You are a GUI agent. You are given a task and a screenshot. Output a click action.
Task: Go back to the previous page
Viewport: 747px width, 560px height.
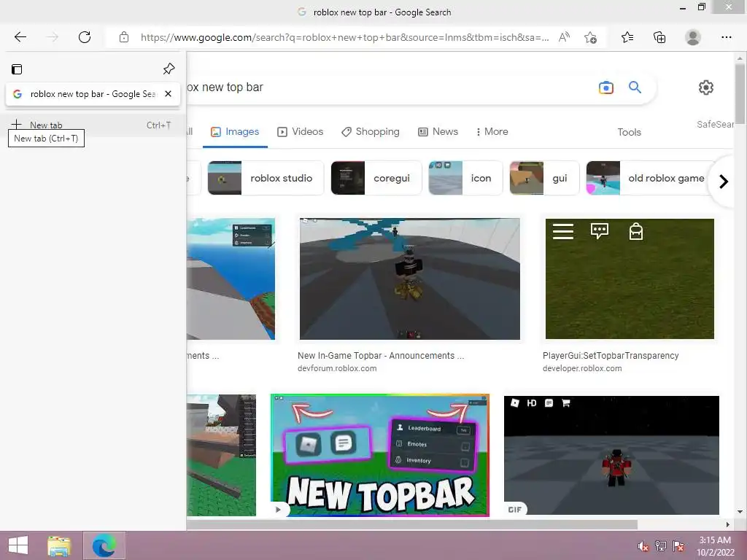(20, 37)
